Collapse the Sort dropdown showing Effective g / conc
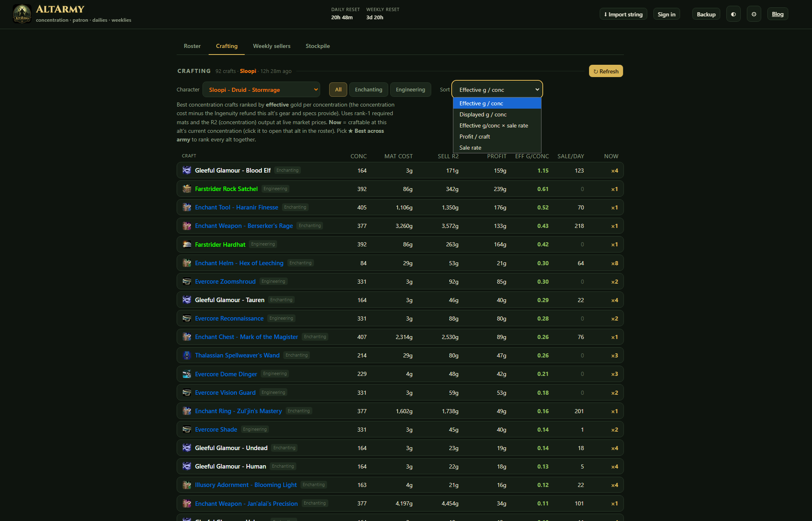The width and height of the screenshot is (812, 521). tap(497, 89)
